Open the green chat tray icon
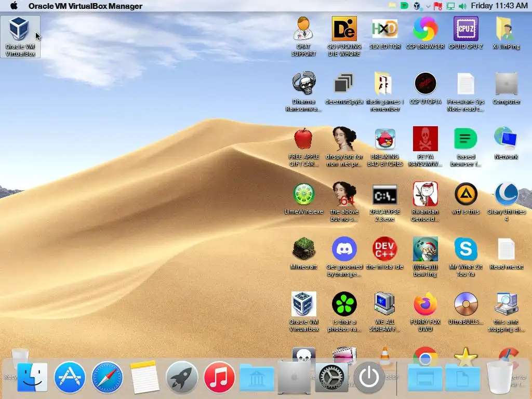Viewport: 532px width, 399px height. (404, 6)
